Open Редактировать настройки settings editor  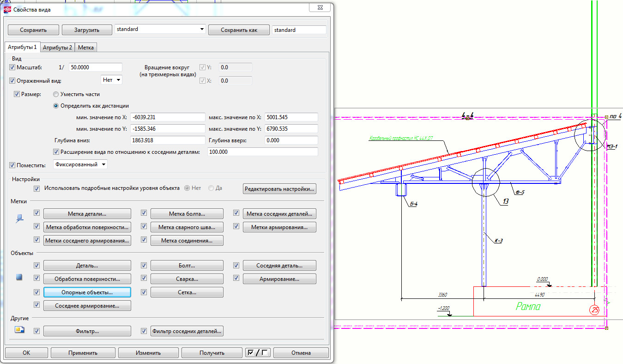click(279, 188)
